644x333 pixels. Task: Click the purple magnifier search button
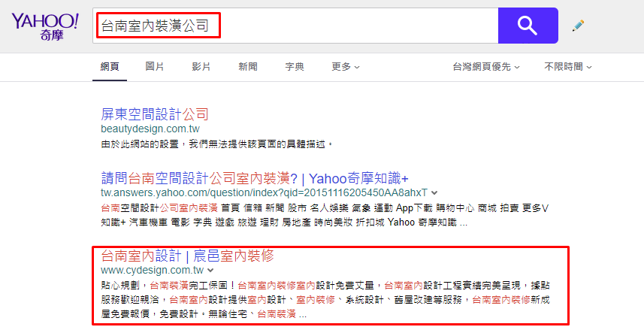point(528,26)
